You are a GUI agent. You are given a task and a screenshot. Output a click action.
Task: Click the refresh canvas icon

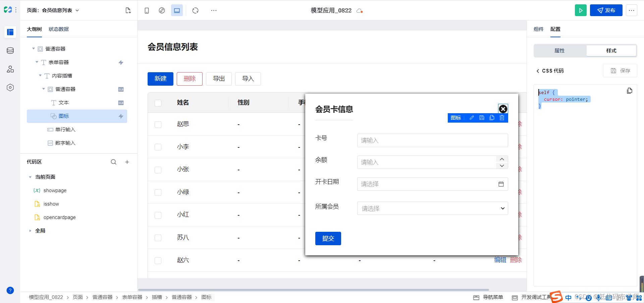[196, 10]
